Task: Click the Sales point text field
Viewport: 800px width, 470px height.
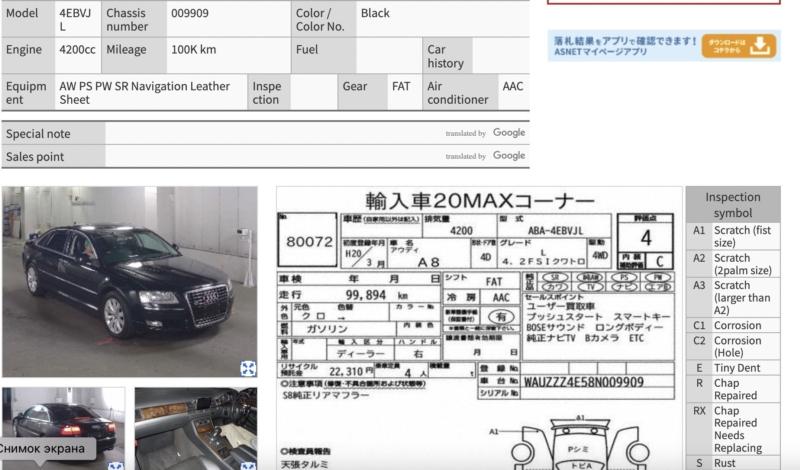Action: (x=270, y=156)
